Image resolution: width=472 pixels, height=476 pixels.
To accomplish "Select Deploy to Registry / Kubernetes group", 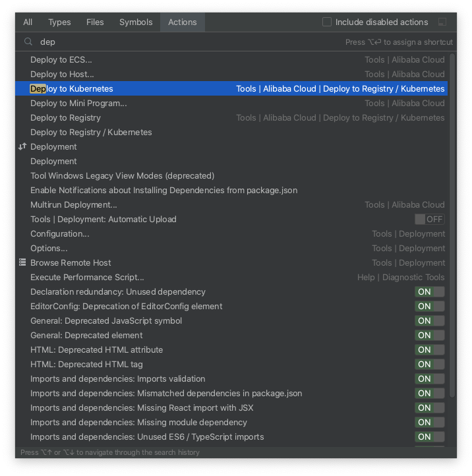I will (x=91, y=132).
